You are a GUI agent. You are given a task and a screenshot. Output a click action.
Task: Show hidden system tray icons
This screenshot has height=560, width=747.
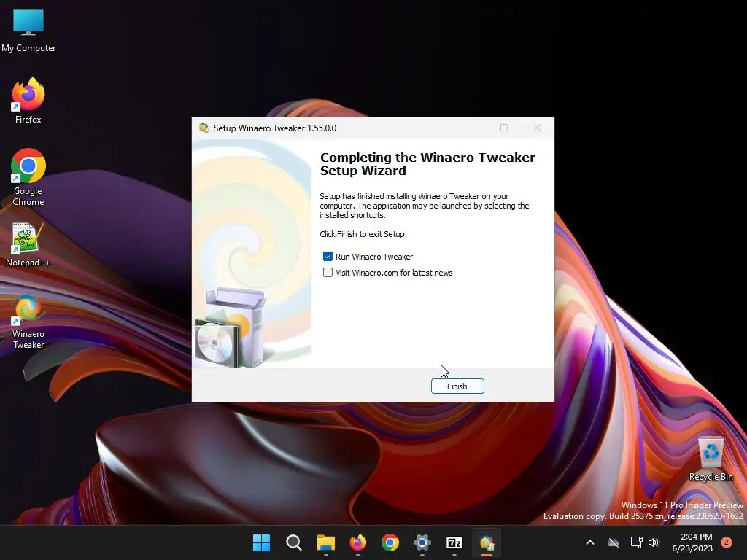tap(589, 542)
